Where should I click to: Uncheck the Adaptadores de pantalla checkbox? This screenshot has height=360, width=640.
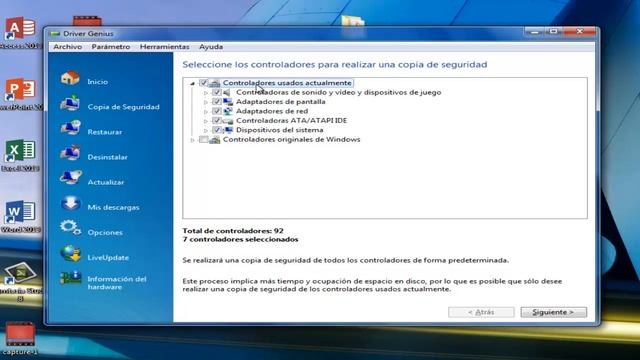coord(217,102)
